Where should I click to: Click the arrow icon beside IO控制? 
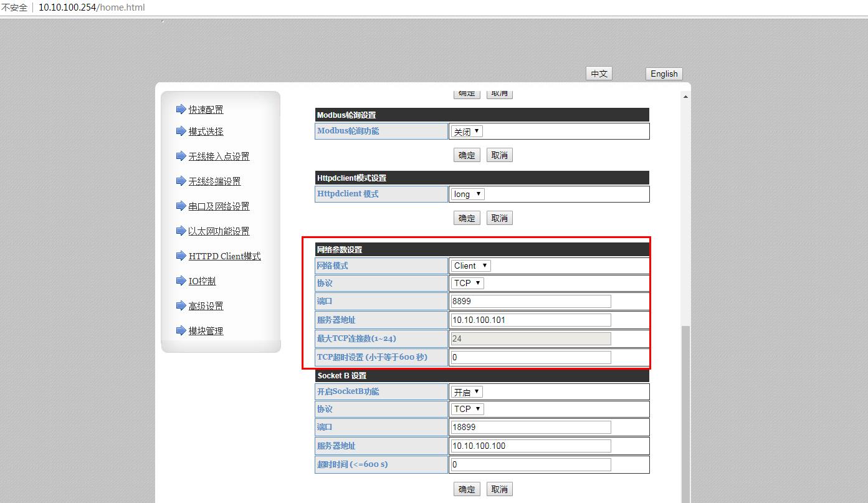pyautogui.click(x=181, y=281)
